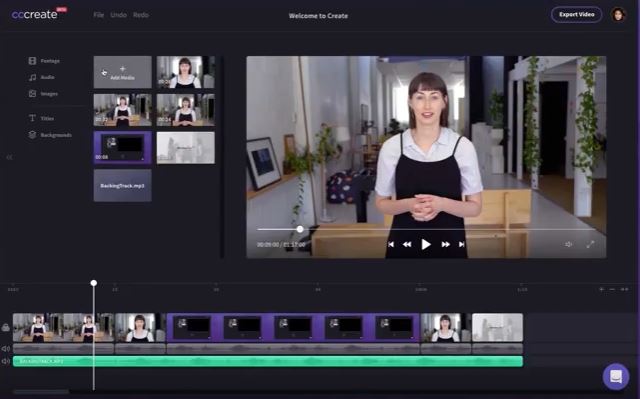Select the close-up clip after the purple clip
This screenshot has width=640, height=399.
pos(446,328)
